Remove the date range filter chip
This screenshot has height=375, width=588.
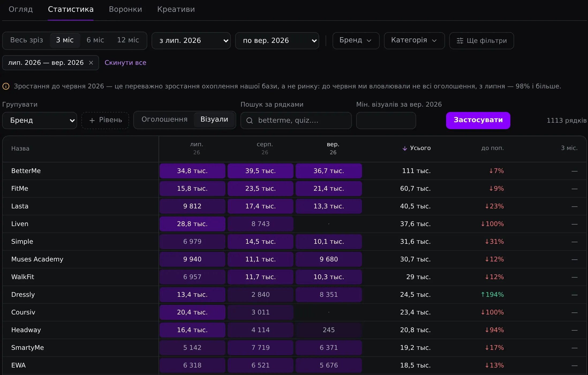point(91,63)
